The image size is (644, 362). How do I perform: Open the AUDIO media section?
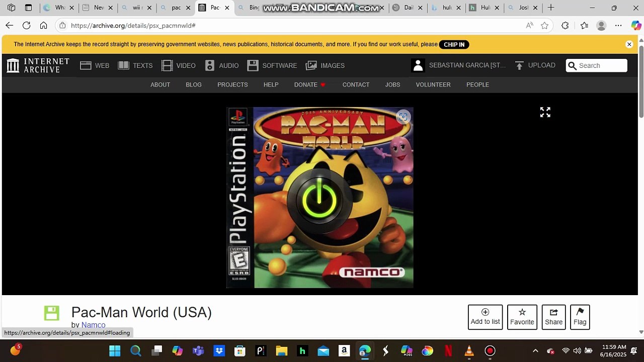coord(222,65)
